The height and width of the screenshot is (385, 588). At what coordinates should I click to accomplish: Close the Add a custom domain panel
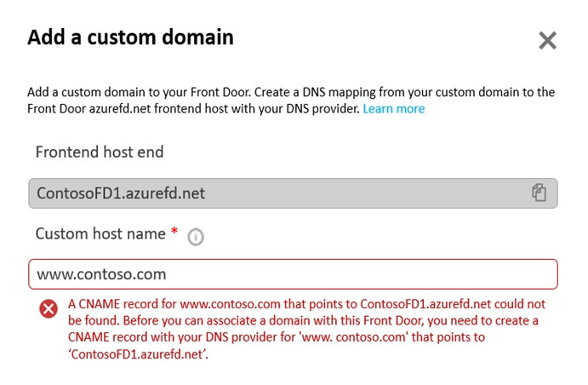[547, 41]
